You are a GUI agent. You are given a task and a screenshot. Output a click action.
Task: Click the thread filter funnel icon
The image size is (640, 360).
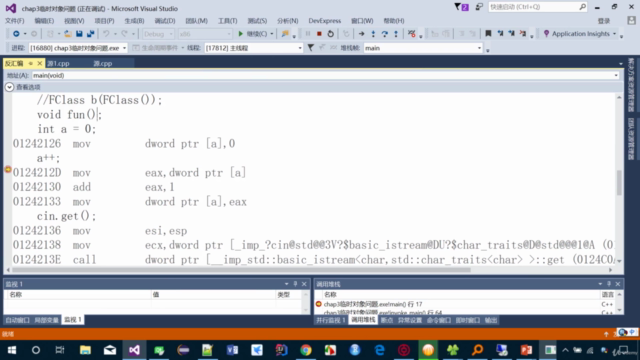point(311,48)
